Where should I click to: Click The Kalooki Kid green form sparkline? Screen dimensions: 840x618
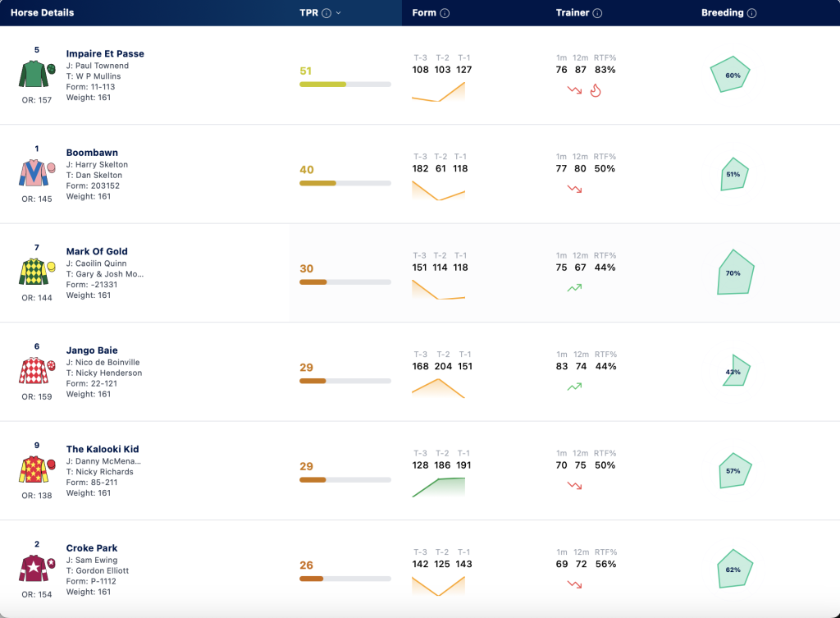[438, 487]
